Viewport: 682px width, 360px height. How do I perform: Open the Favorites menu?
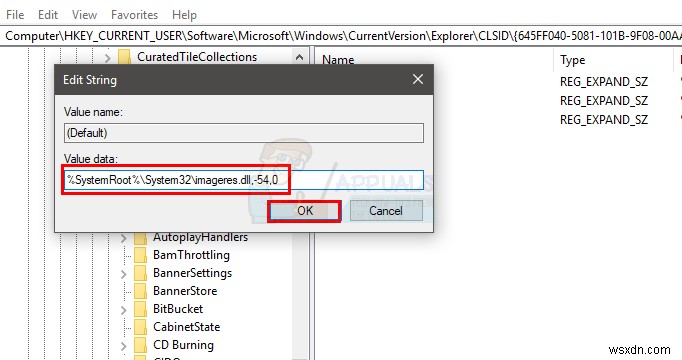(134, 15)
